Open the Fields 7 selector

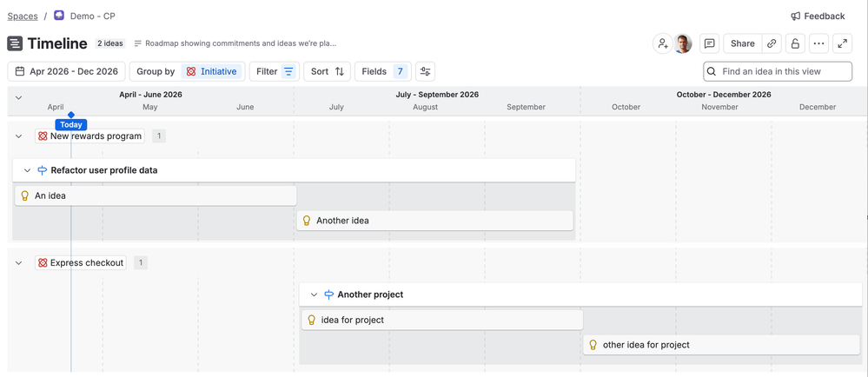383,71
